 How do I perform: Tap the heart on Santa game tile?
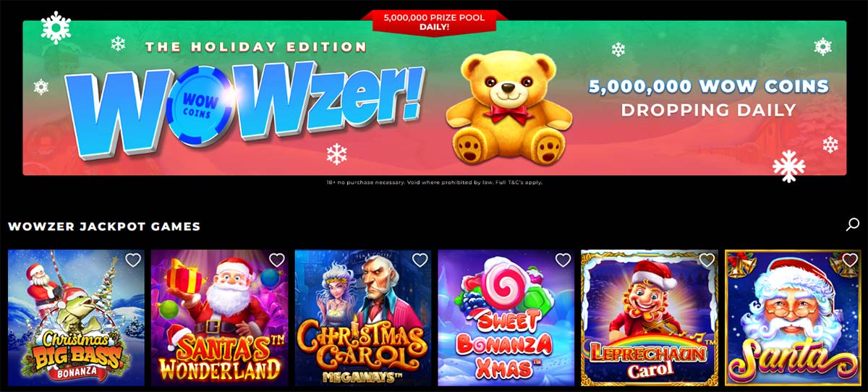click(850, 260)
